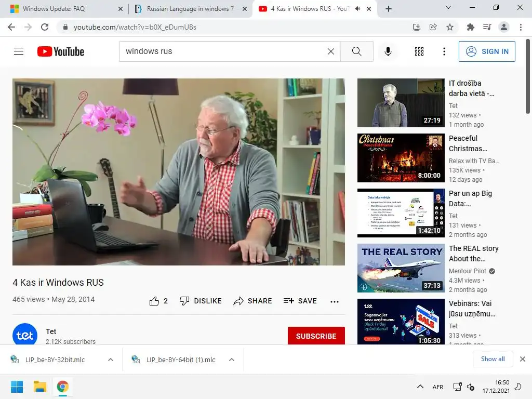
Task: Show hidden system tray icons
Action: pyautogui.click(x=420, y=387)
